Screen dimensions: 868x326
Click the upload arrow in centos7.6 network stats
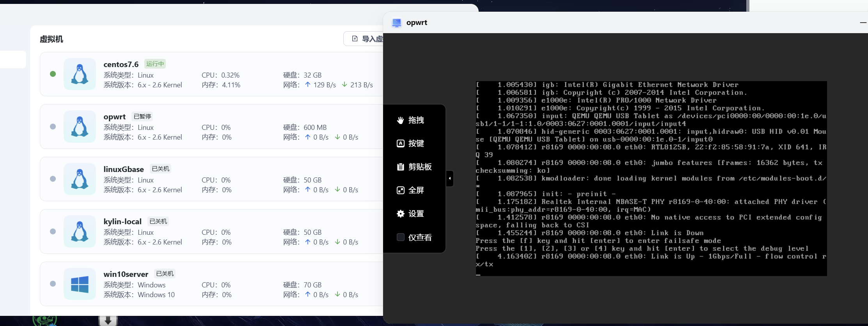coord(308,85)
